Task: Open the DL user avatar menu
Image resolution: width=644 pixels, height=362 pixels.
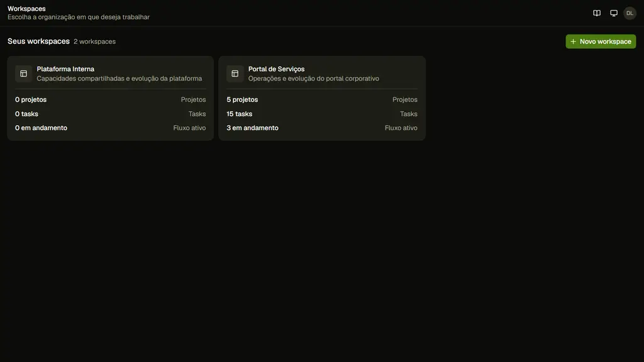Action: 630,13
